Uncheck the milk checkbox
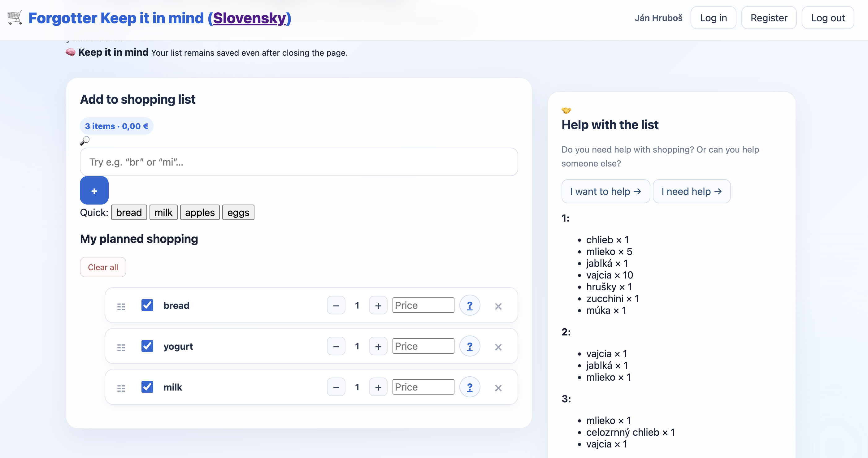 coord(147,387)
